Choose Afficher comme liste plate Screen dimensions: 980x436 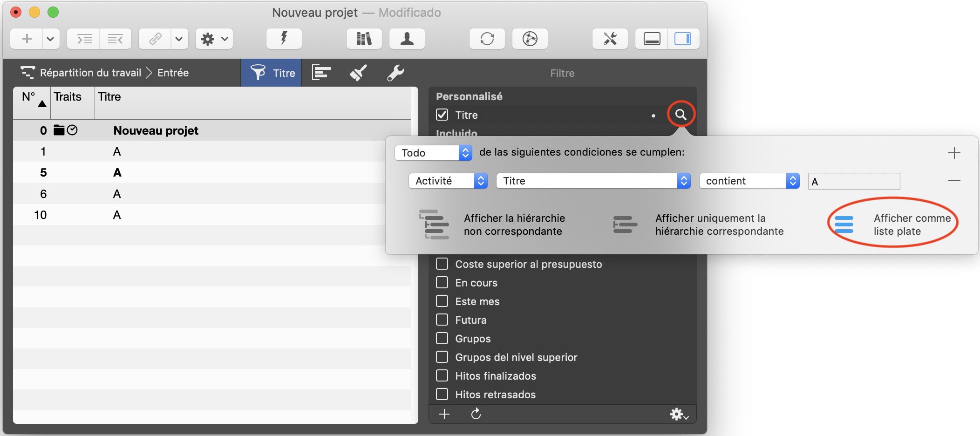(892, 225)
